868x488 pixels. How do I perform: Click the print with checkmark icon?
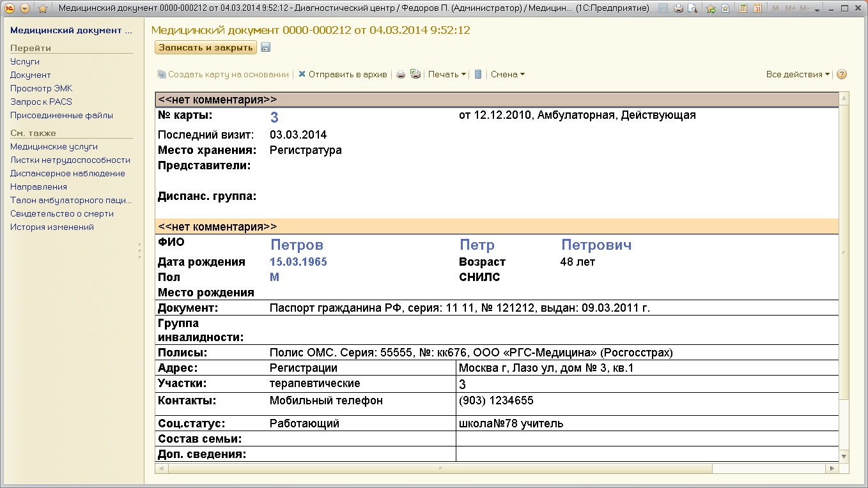[x=415, y=75]
